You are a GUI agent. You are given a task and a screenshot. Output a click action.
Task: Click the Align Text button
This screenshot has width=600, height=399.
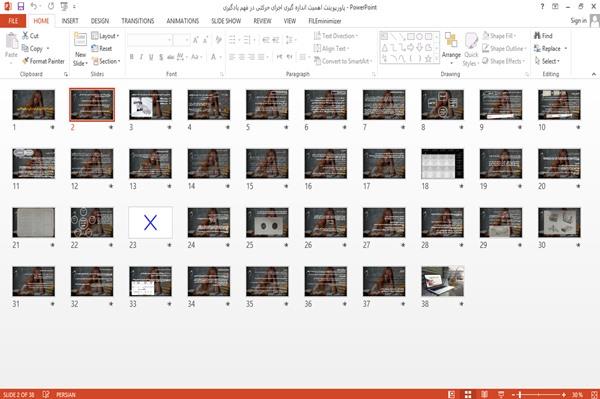(331, 49)
